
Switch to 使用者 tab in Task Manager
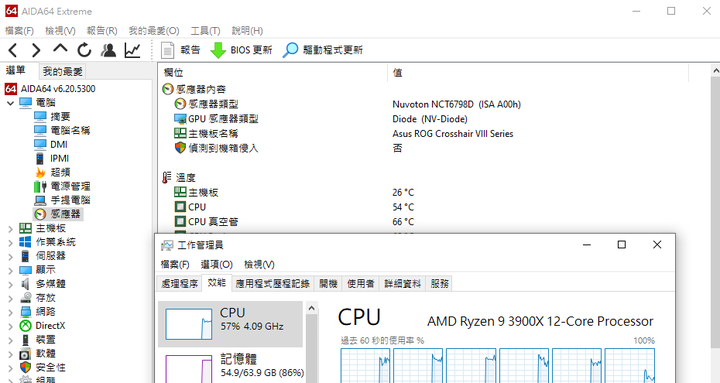click(x=360, y=284)
